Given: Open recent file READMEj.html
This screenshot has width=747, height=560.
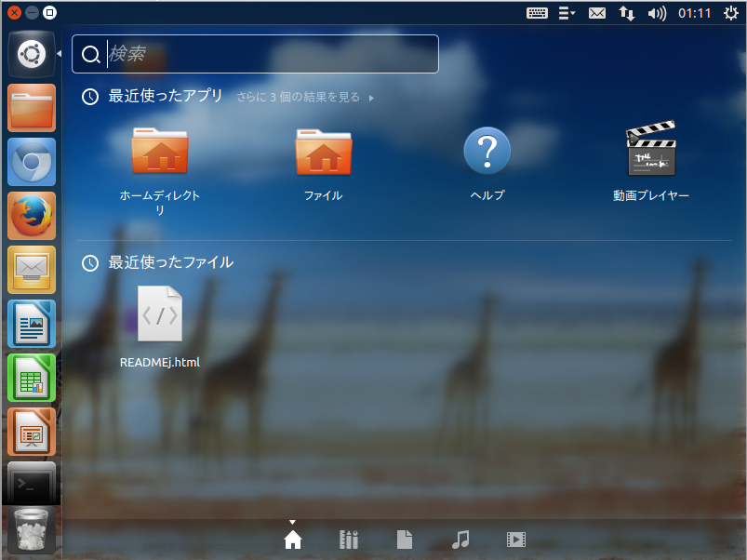Looking at the screenshot, I should pos(160,327).
